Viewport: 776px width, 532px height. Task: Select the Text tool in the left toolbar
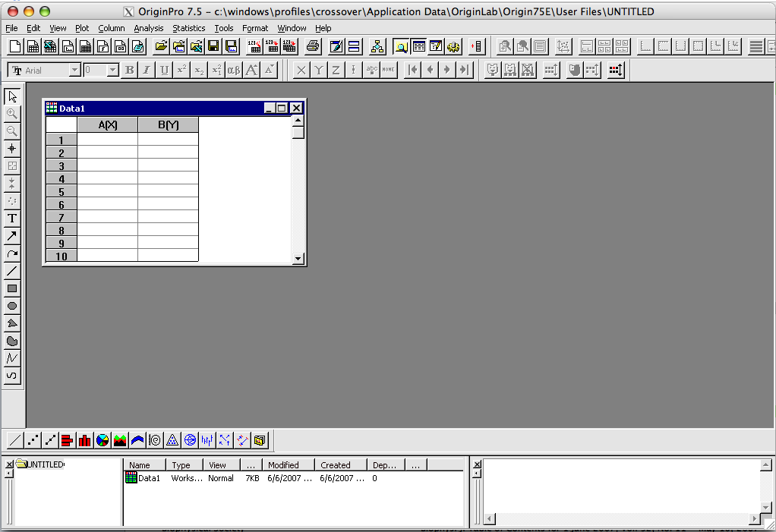12,219
